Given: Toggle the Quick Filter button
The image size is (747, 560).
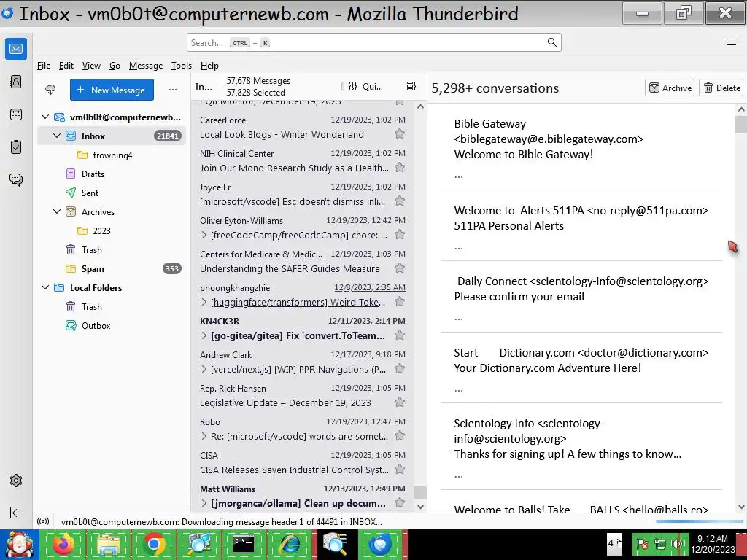Looking at the screenshot, I should [x=365, y=86].
